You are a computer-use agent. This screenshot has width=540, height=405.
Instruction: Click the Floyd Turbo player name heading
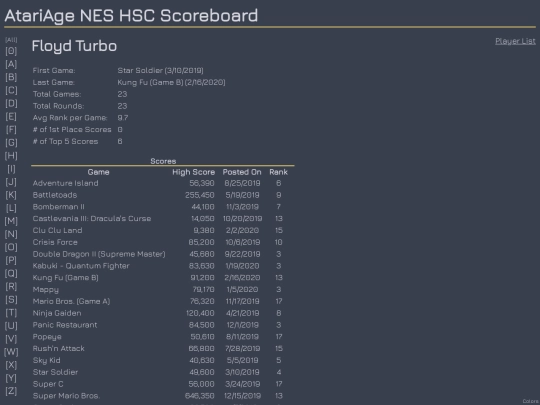(x=74, y=46)
